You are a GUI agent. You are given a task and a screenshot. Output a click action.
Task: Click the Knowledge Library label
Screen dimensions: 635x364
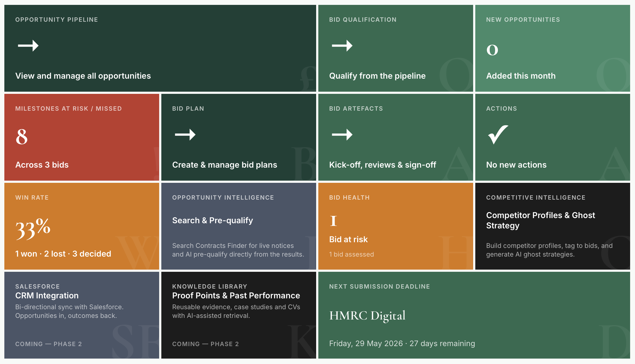tap(210, 286)
